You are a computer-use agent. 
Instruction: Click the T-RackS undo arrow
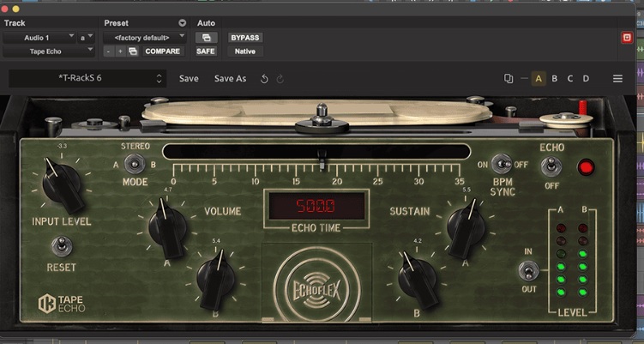[264, 79]
